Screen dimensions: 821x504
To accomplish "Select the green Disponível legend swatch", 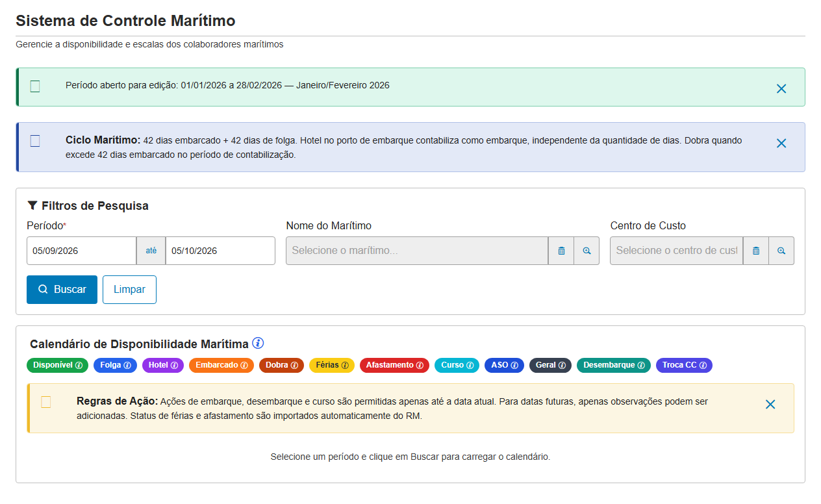I will click(x=57, y=366).
